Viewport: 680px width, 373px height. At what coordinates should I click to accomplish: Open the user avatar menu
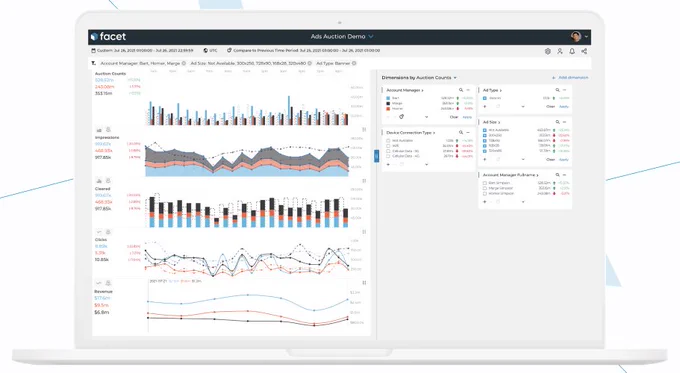(579, 37)
